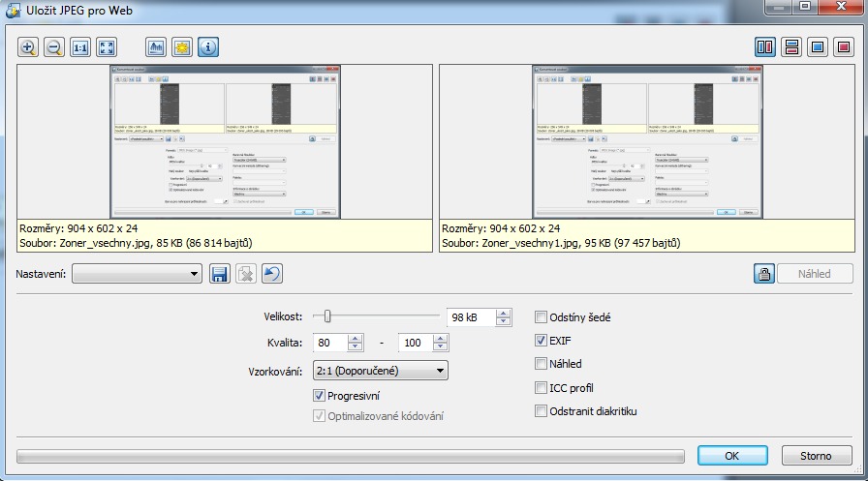Expand the Vzorkování 2:1 dropdown
This screenshot has width=868, height=481.
[x=380, y=370]
